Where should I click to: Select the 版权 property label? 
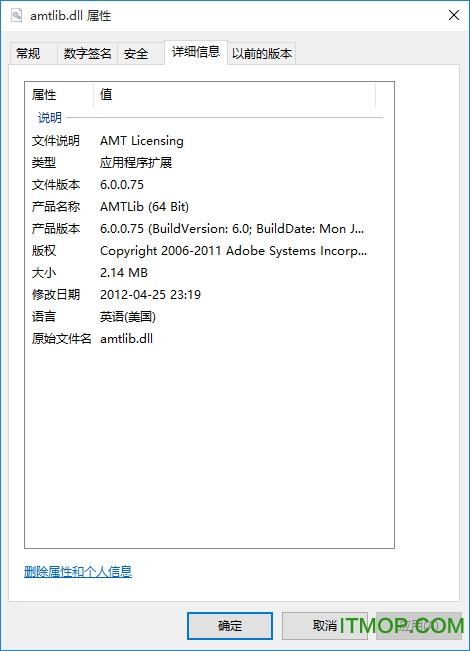click(x=44, y=251)
